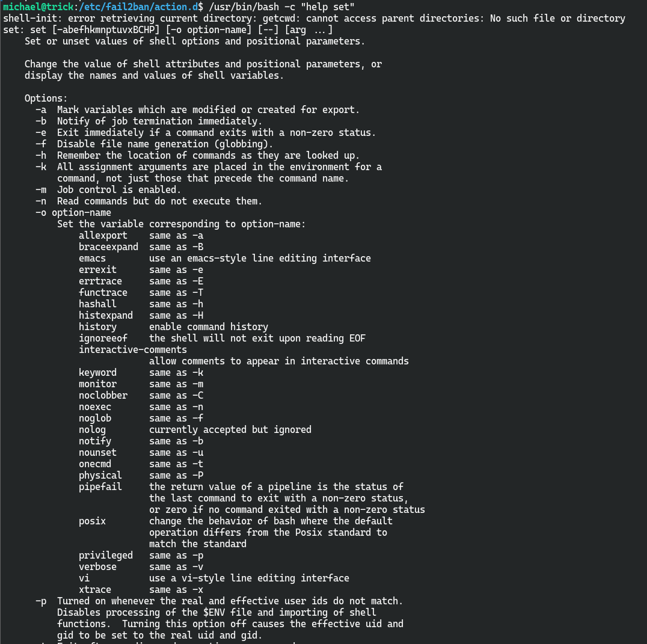Viewport: 647px width, 644px height.
Task: Click the pipefail option name
Action: click(100, 486)
